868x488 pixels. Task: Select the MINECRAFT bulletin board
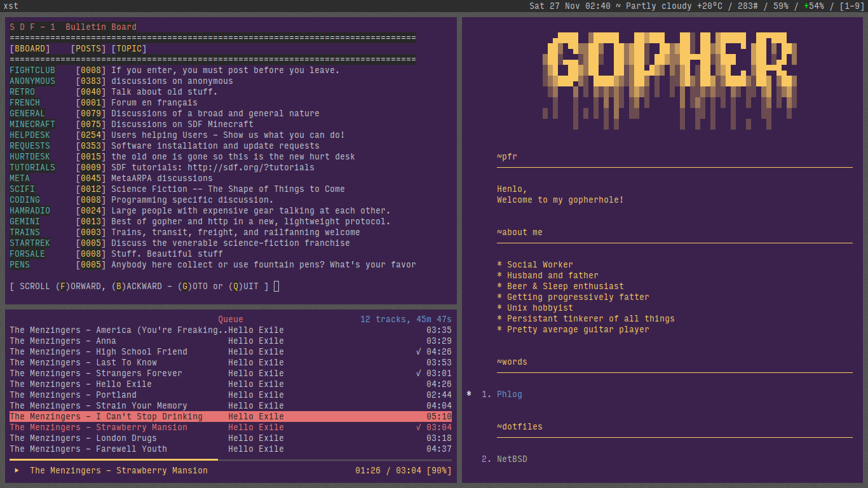coord(32,125)
